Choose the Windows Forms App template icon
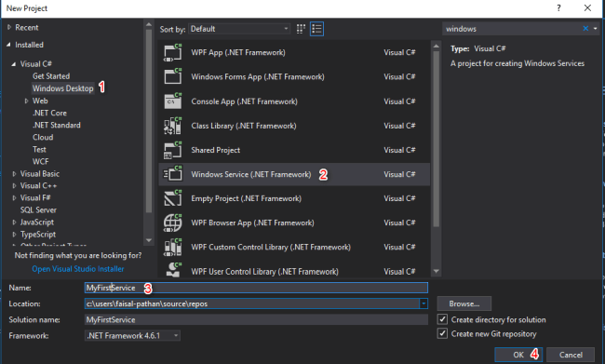Viewport: 605px width, 364px height. [172, 76]
